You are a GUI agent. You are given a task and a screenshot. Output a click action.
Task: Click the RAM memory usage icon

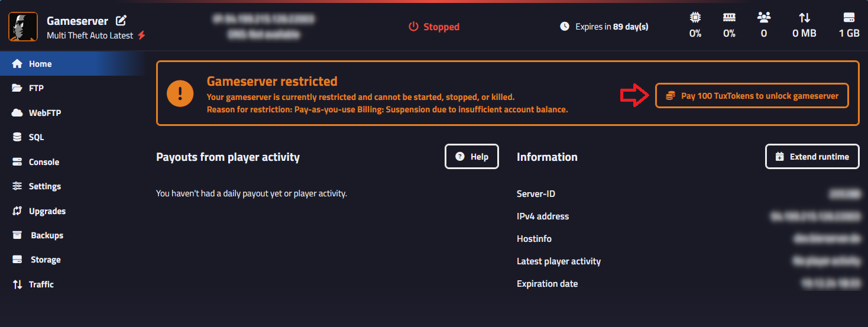[x=729, y=18]
